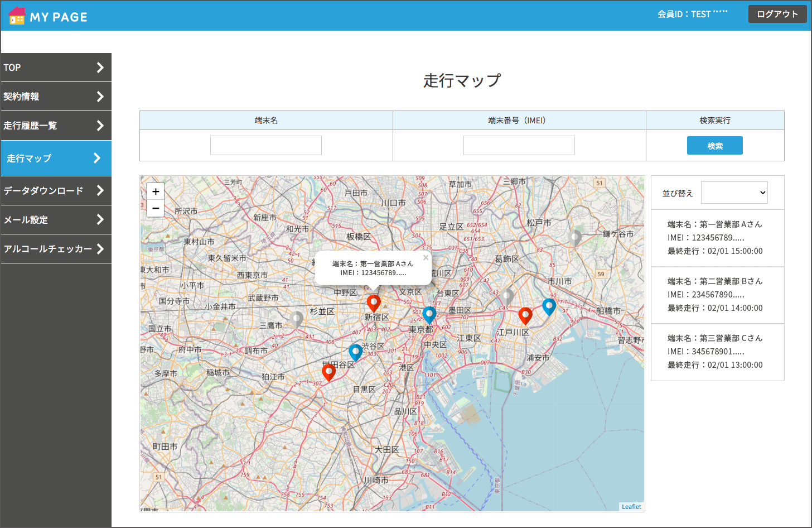Expand the アルコールチェッカー menu chevron
This screenshot has width=812, height=528.
(x=100, y=249)
